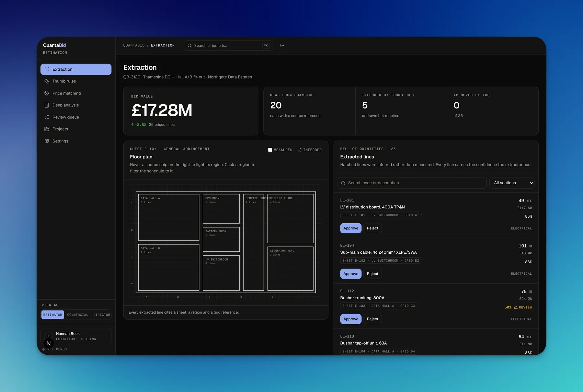Open the All sections dropdown

coord(512,183)
